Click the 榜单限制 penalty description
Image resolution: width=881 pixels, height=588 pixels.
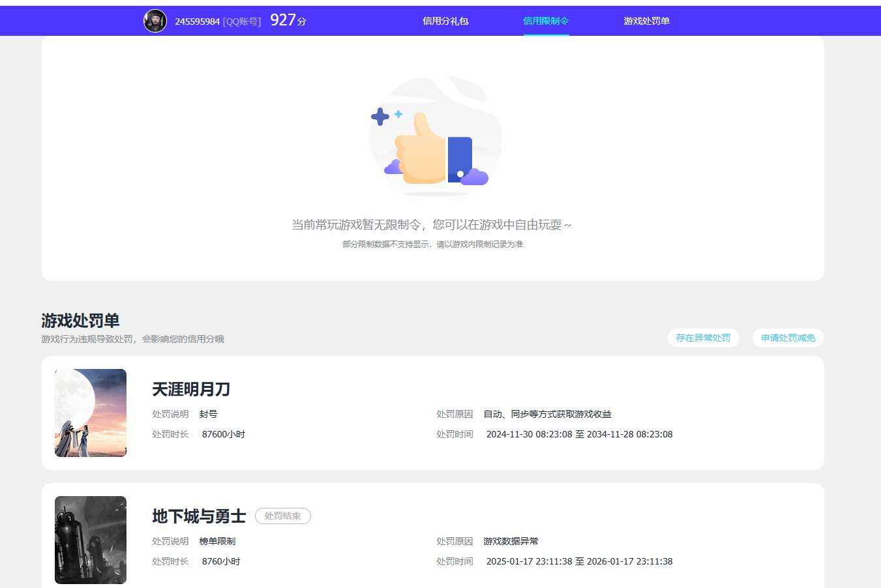coord(217,541)
